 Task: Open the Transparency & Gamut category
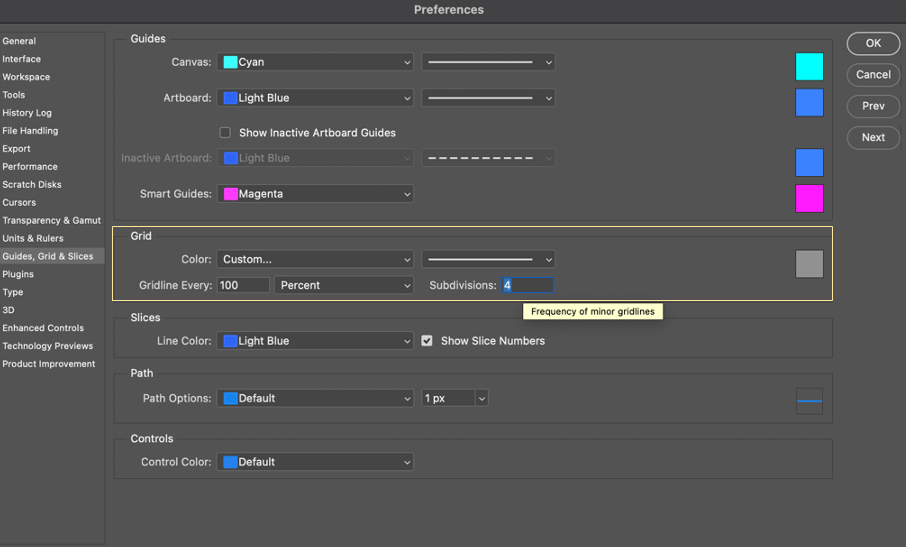[51, 220]
